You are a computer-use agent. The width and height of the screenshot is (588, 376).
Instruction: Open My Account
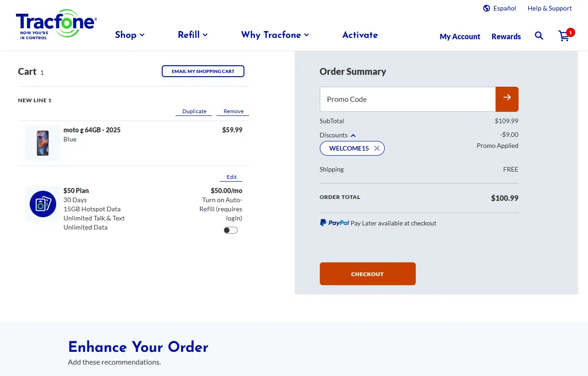(x=460, y=37)
